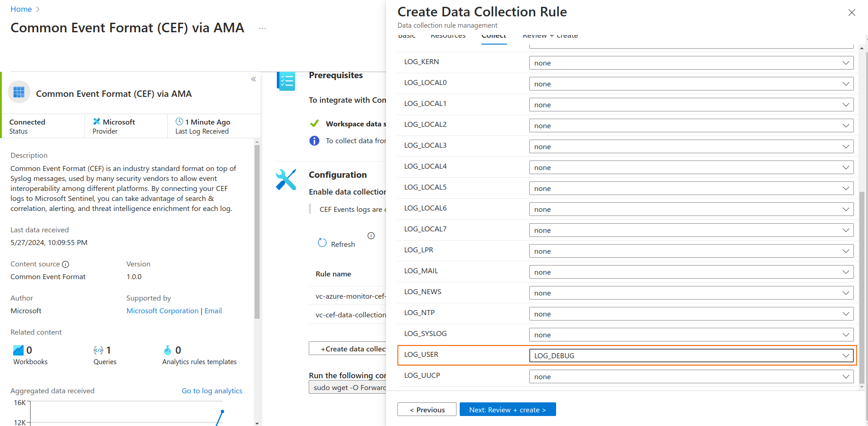The image size is (868, 426).
Task: Open the ellipsis menu beside page title
Action: [262, 28]
